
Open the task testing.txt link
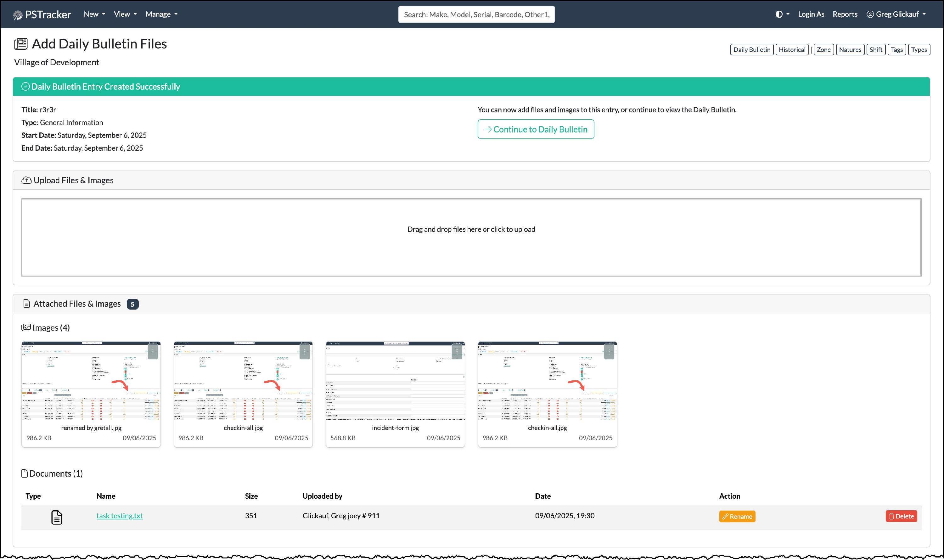pyautogui.click(x=120, y=516)
